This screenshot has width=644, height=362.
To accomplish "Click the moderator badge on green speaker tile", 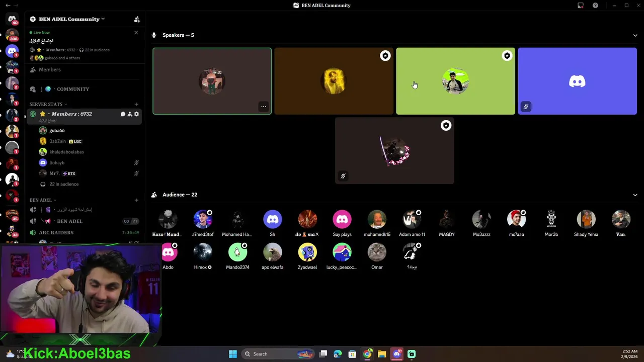I will point(507,56).
